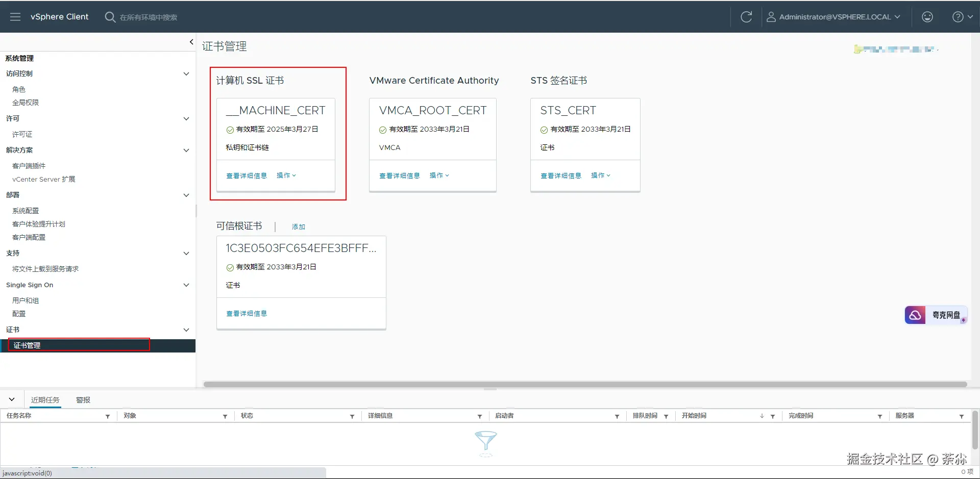
Task: Collapse the 访问控制 section
Action: pyautogui.click(x=186, y=73)
